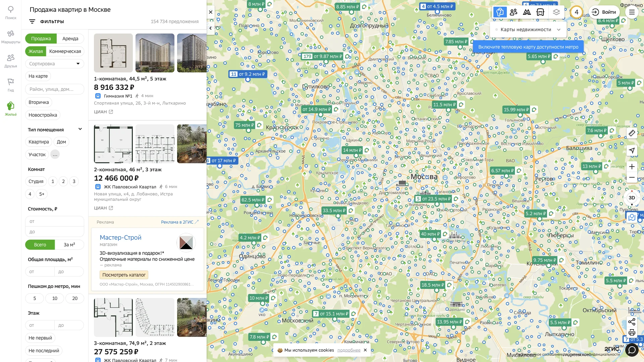
Task: Click Посмотреть каталог ad button
Action: pos(124,275)
